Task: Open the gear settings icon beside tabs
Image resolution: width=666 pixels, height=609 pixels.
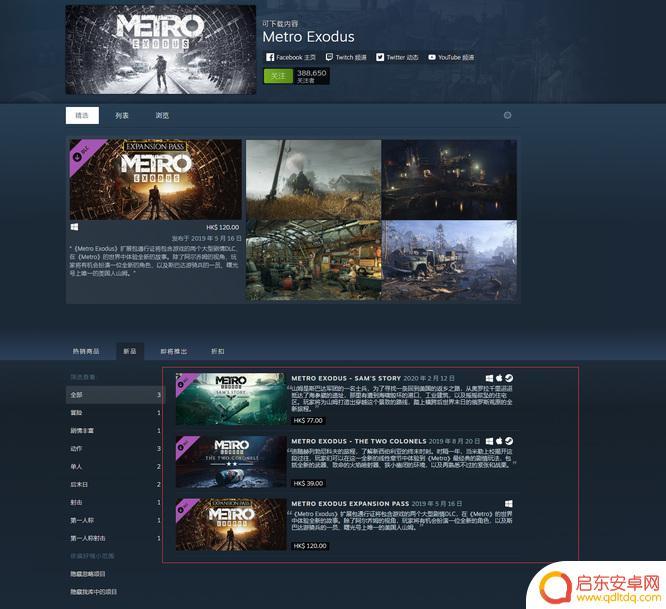Action: point(507,115)
